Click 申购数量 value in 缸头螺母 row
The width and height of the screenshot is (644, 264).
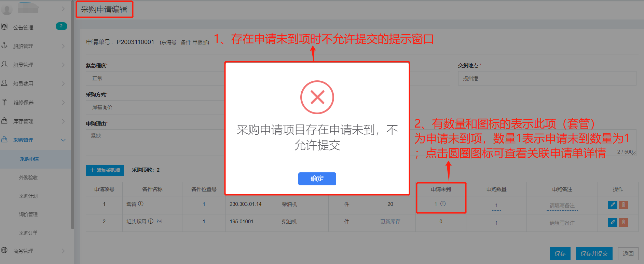click(x=496, y=223)
